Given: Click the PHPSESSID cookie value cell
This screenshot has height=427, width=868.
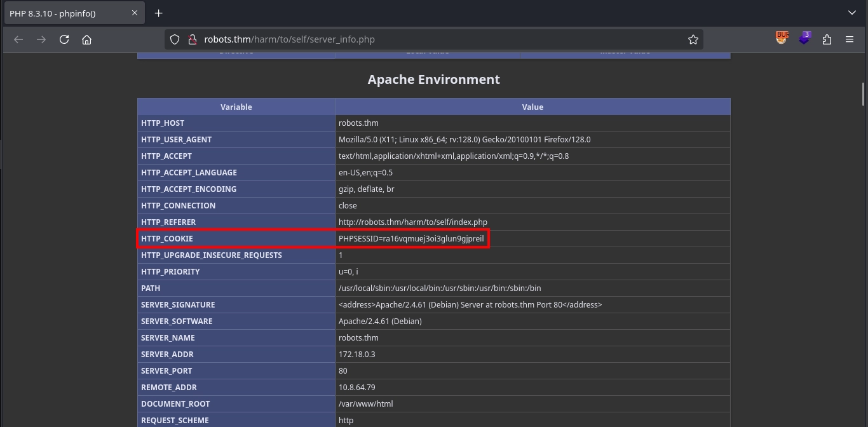Looking at the screenshot, I should (x=411, y=239).
